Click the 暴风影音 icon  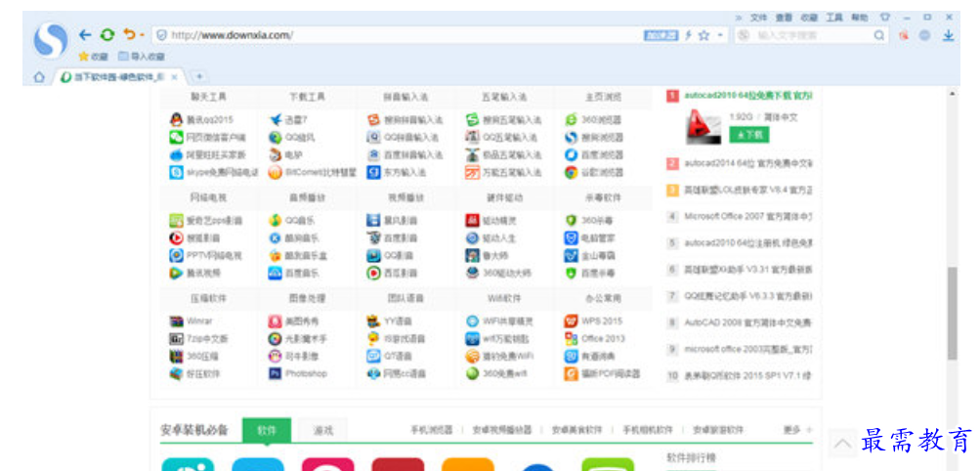(x=374, y=221)
